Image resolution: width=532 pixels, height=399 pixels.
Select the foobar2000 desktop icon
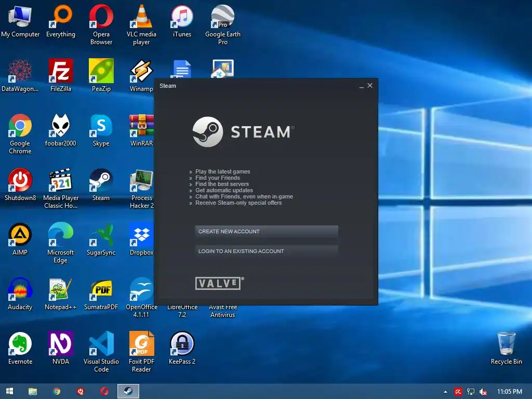point(61,130)
